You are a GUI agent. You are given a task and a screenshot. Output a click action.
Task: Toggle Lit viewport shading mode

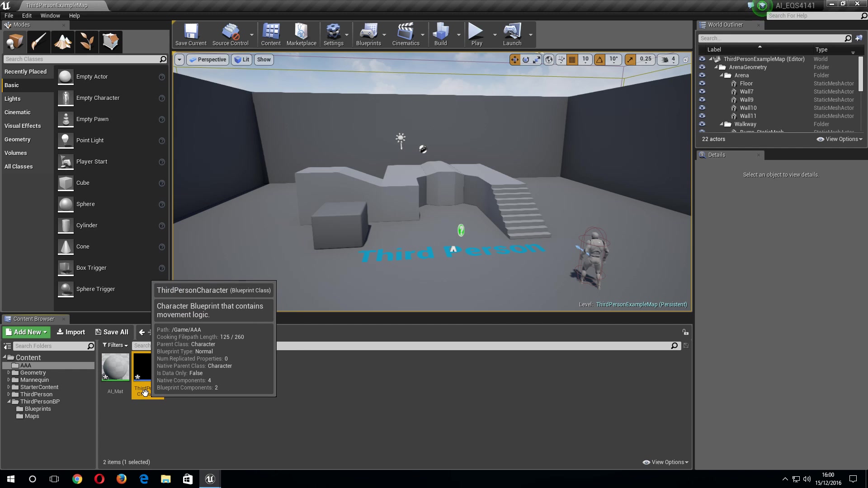coord(242,59)
